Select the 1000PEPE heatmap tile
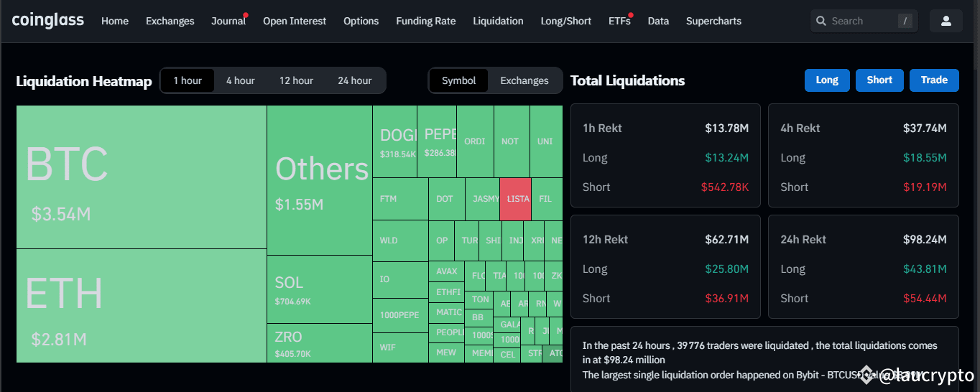This screenshot has height=392, width=980. [x=401, y=315]
